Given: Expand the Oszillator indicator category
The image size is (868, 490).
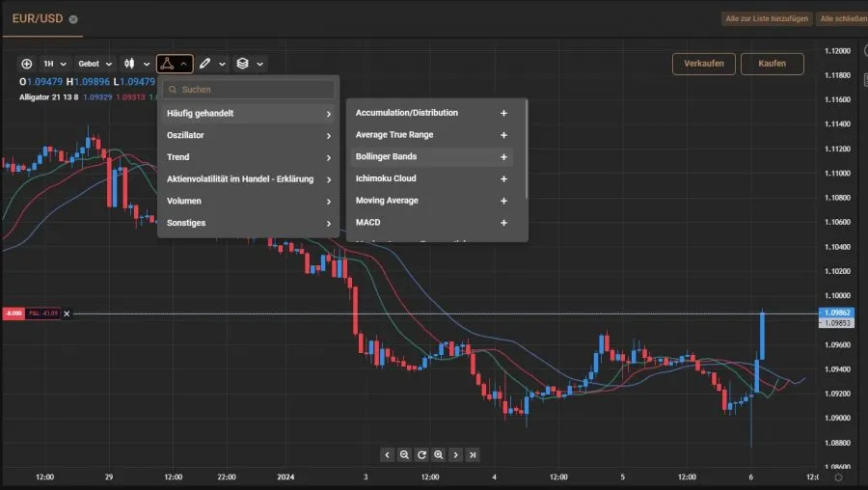Looking at the screenshot, I should click(248, 135).
